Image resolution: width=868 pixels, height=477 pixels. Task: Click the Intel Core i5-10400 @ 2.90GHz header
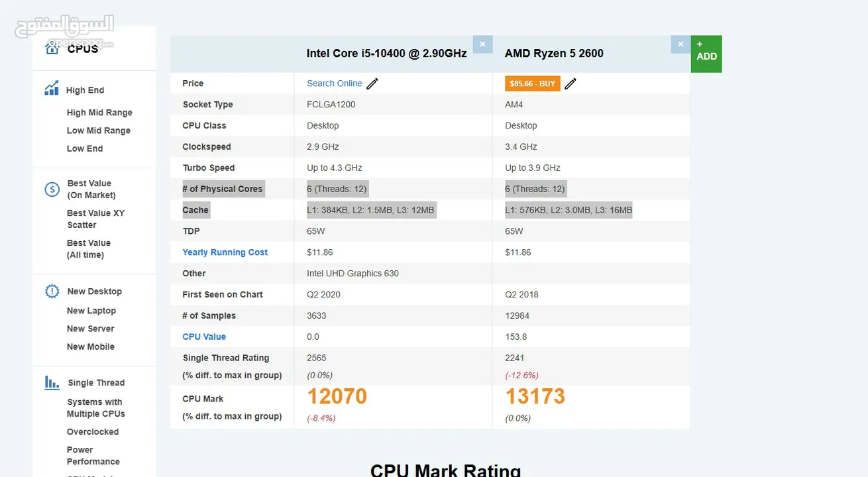(387, 54)
